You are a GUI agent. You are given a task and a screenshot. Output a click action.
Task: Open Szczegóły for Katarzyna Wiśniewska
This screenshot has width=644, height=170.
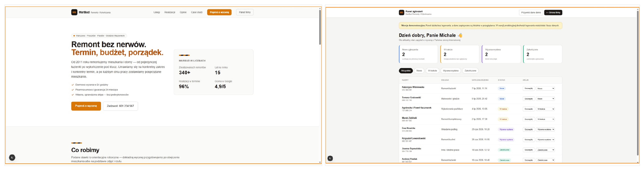pos(529,89)
